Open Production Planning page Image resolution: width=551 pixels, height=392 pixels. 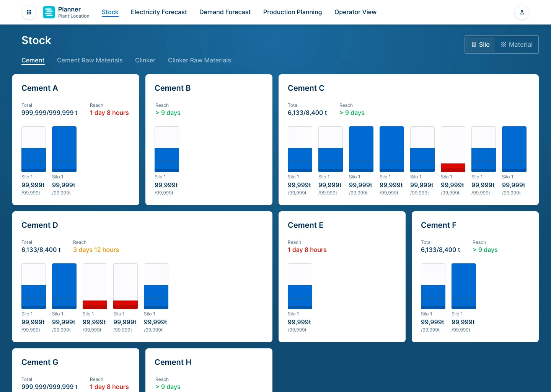[293, 12]
